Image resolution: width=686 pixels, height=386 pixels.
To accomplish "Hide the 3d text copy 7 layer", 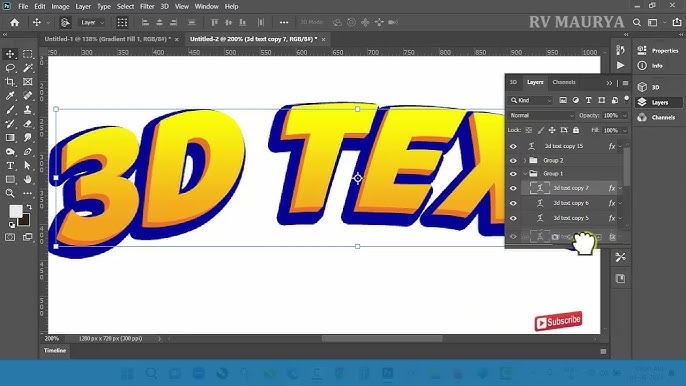I will [513, 188].
